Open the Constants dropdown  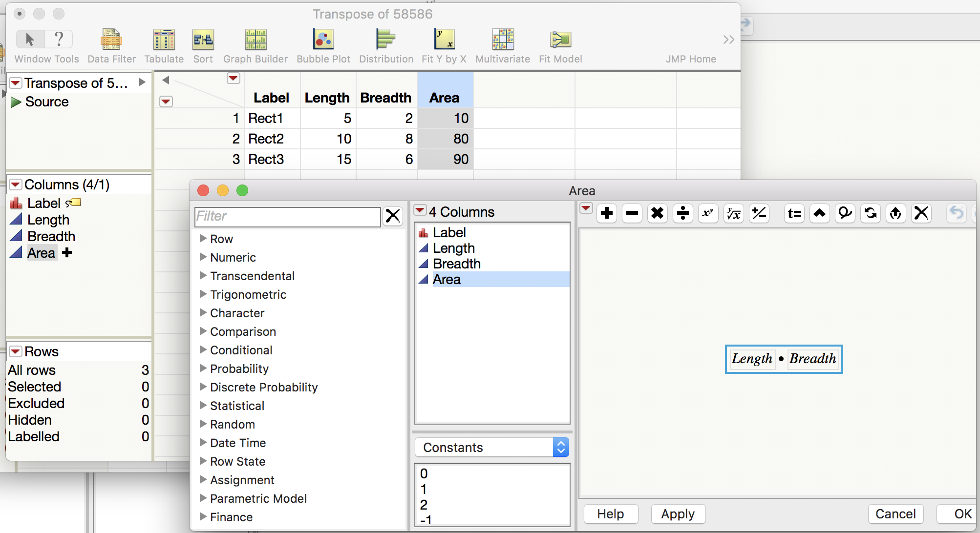coord(491,447)
